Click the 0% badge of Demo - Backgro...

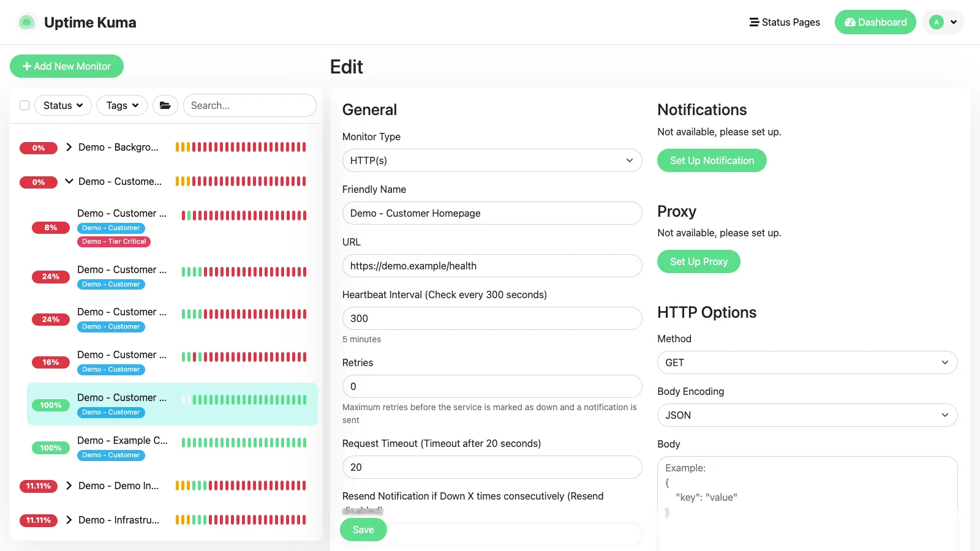coord(39,148)
